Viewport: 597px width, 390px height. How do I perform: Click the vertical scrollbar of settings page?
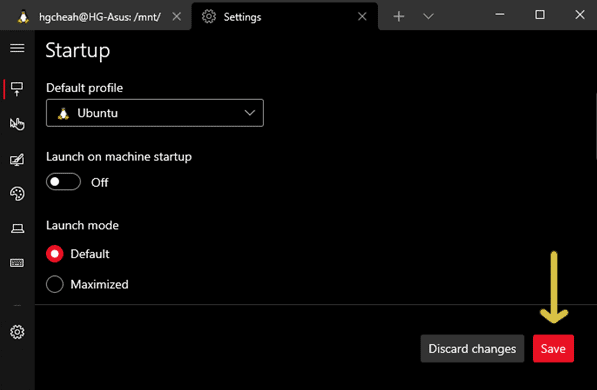[x=595, y=126]
